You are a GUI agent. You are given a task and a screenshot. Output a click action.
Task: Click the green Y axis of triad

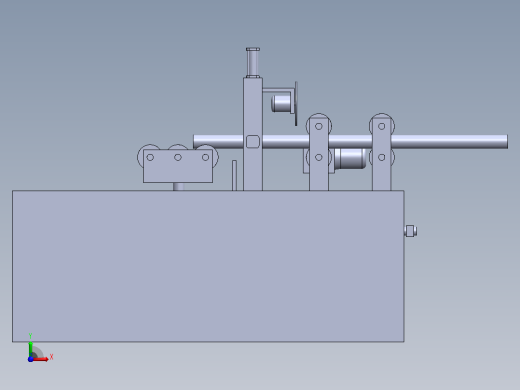click(31, 348)
